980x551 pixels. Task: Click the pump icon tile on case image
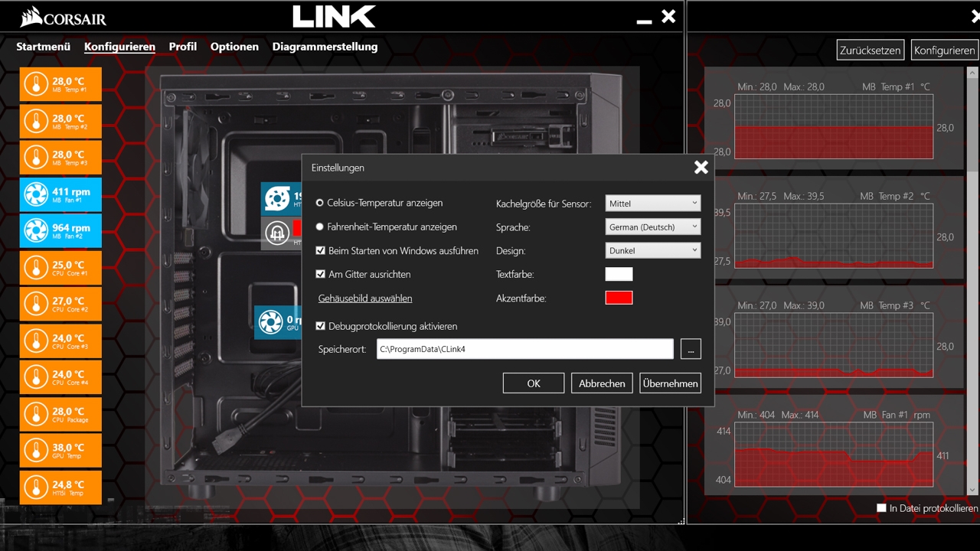coord(281,199)
